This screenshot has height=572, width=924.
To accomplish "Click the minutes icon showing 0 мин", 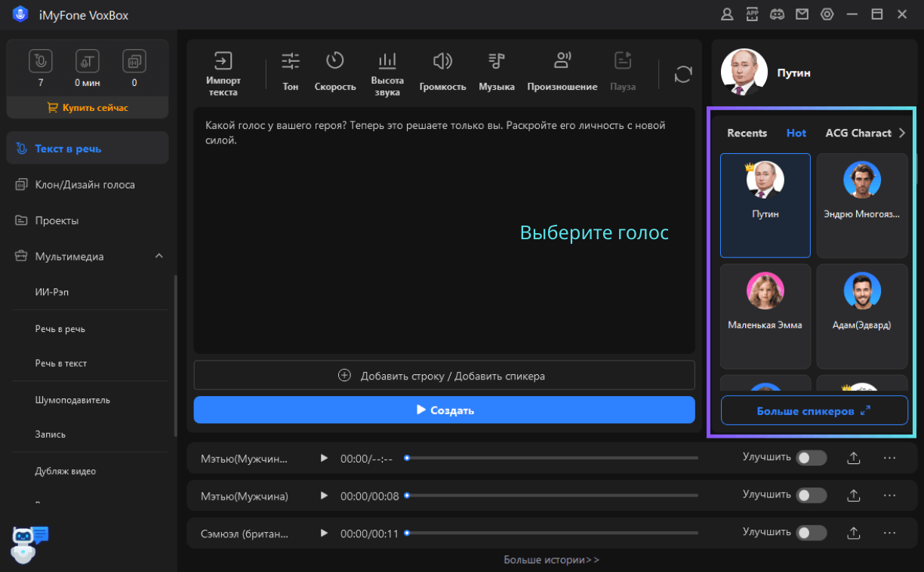I will (88, 61).
